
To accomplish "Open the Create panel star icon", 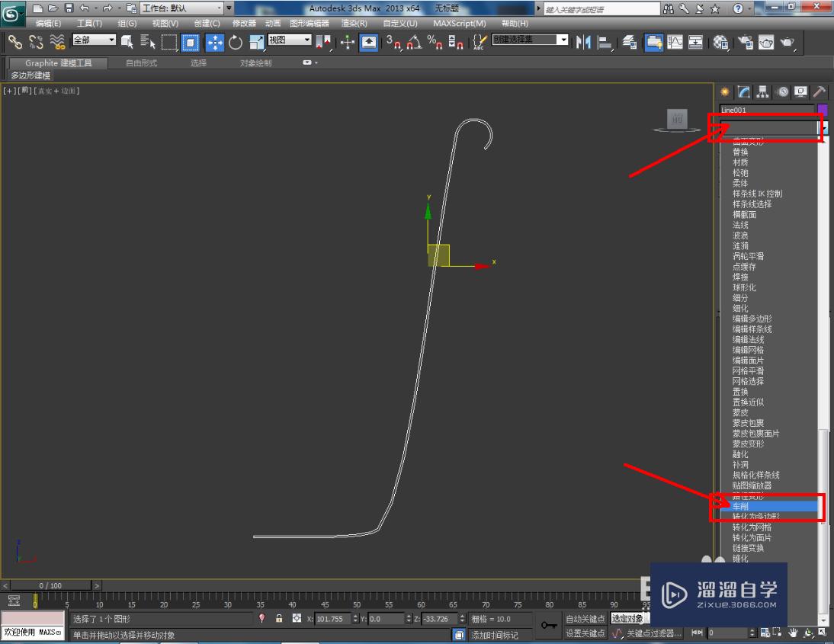I will click(725, 91).
